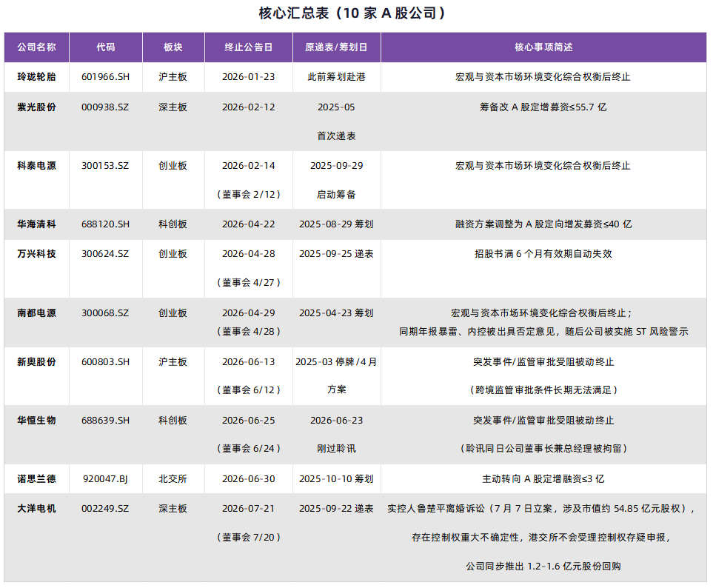This screenshot has width=713, height=588.
Task: Select company name 华海清科
Action: (37, 224)
